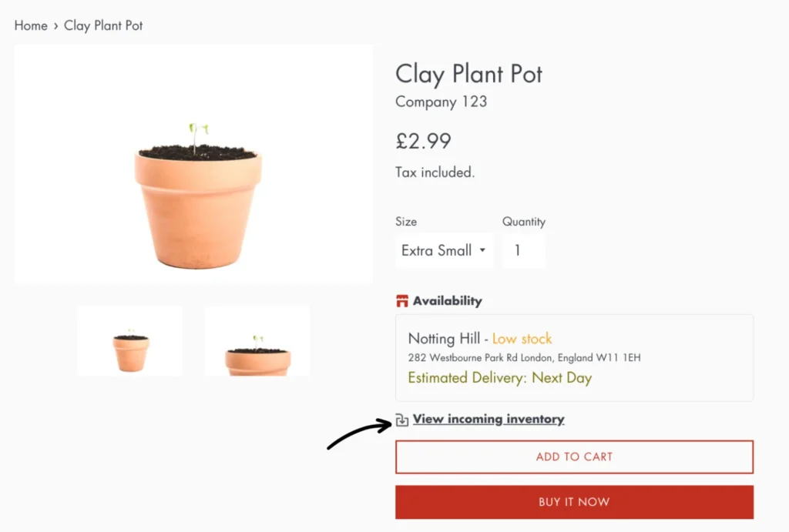Click the store icon beside Availability

(401, 301)
